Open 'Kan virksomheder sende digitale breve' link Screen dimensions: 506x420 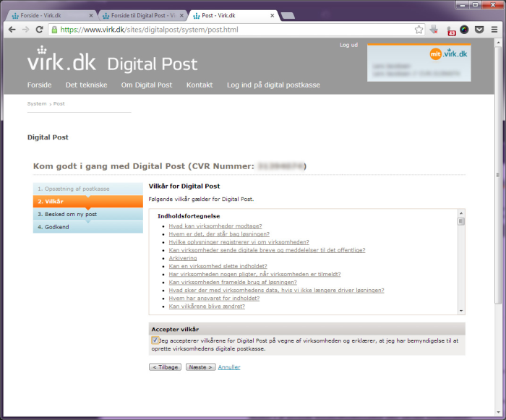[x=267, y=250]
